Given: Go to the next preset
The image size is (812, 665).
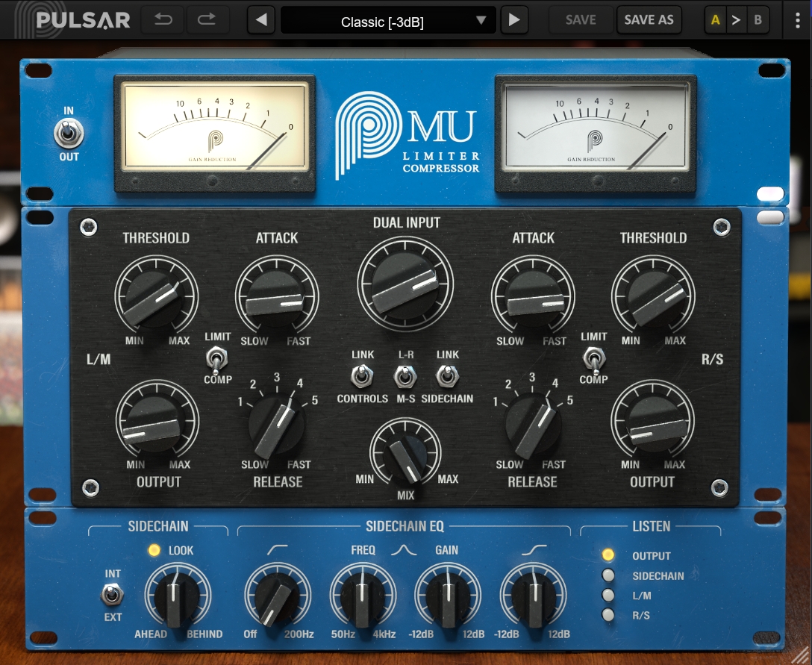Looking at the screenshot, I should (x=513, y=19).
